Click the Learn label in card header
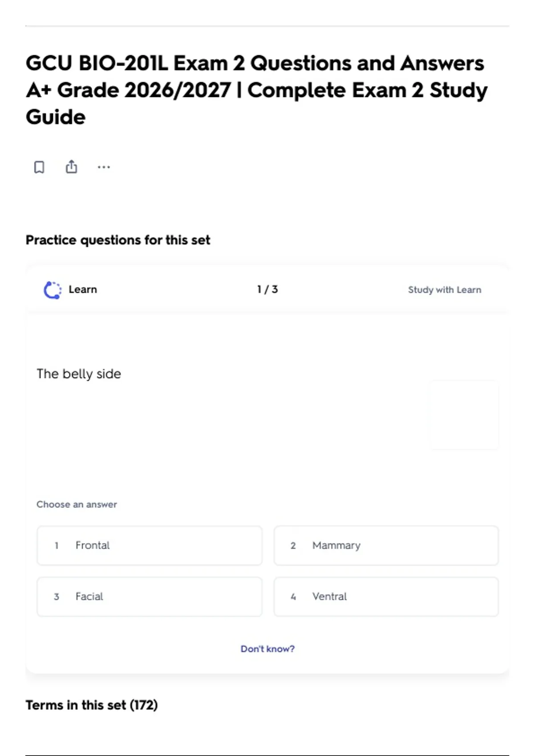Viewport: 534px width, 756px height. point(83,290)
